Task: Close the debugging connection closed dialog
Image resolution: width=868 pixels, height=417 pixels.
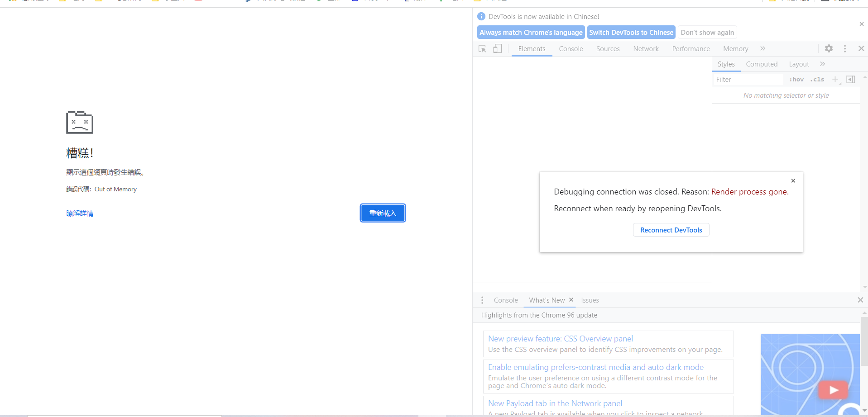Action: tap(793, 180)
